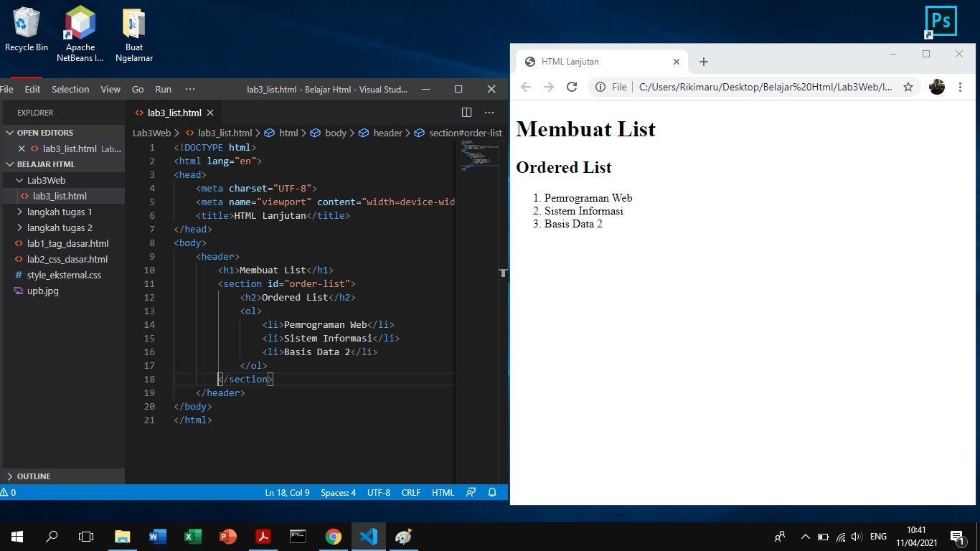Show hidden menu items via ellipsis
980x551 pixels.
tap(190, 90)
